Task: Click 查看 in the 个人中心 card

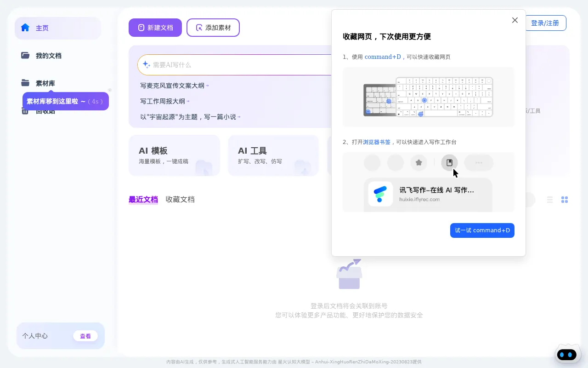Action: (85, 336)
